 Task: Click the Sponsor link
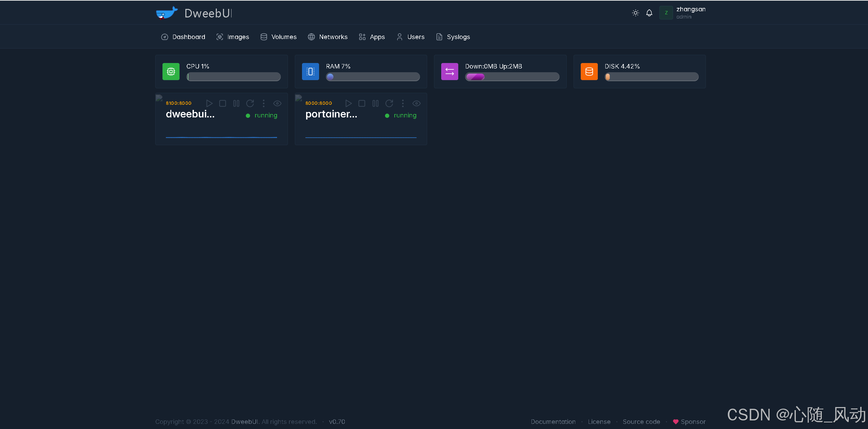(693, 422)
